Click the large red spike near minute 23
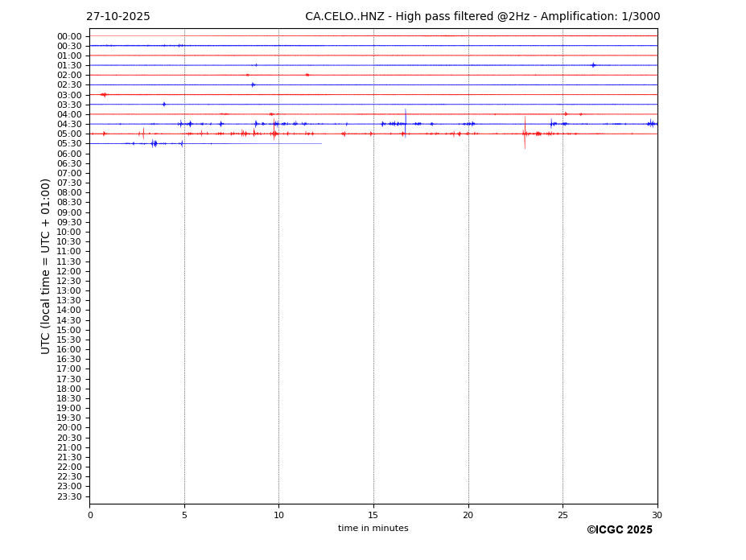Screen dimensions: 746x560 click(525, 133)
